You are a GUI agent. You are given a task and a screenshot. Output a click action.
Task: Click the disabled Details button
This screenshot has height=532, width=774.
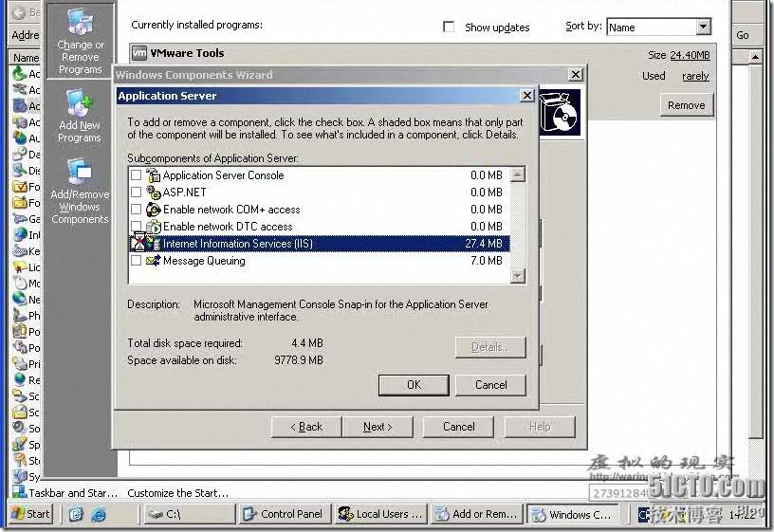490,347
